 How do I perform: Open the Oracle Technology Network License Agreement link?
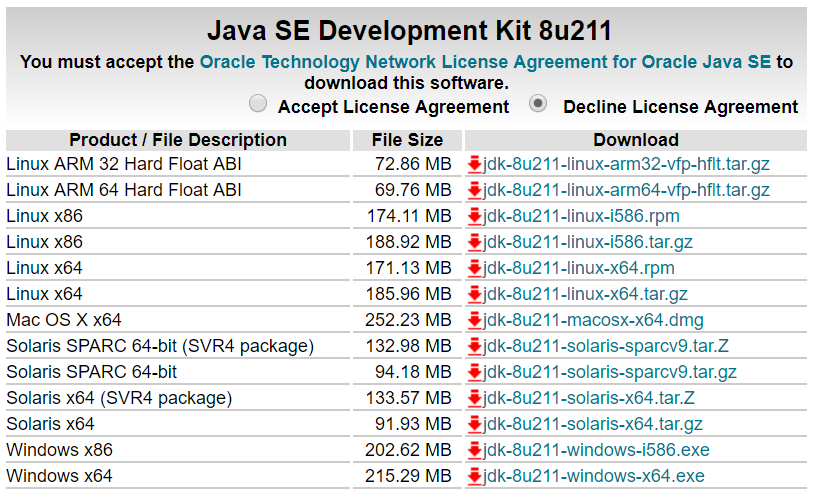[485, 62]
